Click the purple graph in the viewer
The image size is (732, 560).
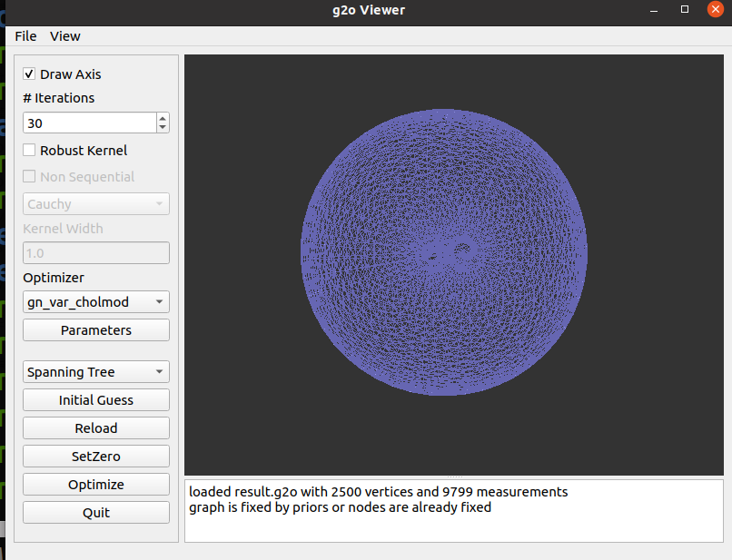(x=444, y=252)
